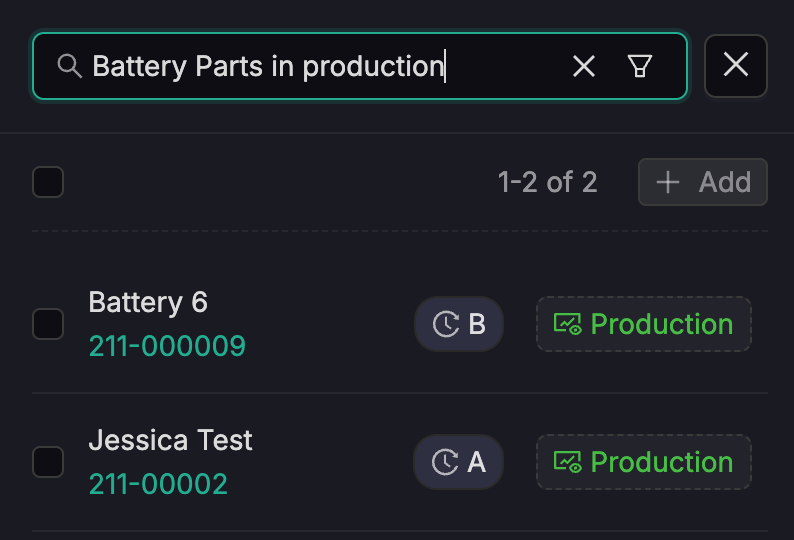Click revision clock icon for Battery 6

[x=445, y=324]
